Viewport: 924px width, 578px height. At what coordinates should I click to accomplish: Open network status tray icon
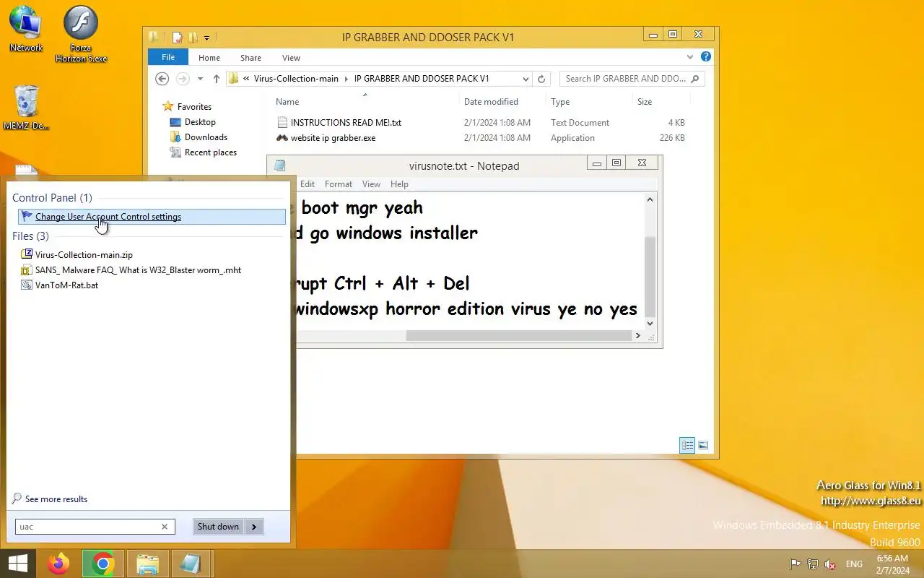pos(813,564)
